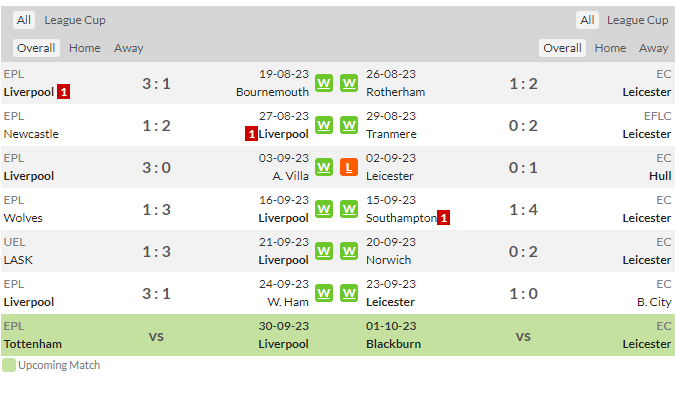The width and height of the screenshot is (675, 395).
Task: Click the W icon for LASK vs Liverpool
Action: (324, 251)
